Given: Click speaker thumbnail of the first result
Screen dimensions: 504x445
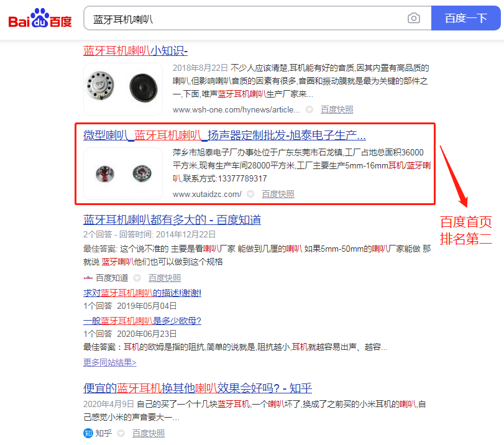Looking at the screenshot, I should [x=123, y=89].
